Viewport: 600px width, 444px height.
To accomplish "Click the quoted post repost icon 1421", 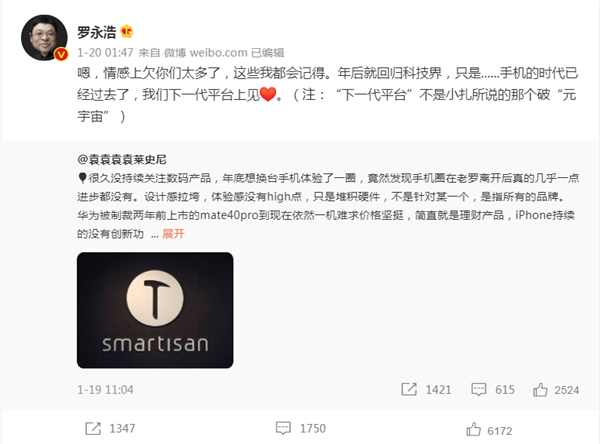I will (409, 389).
